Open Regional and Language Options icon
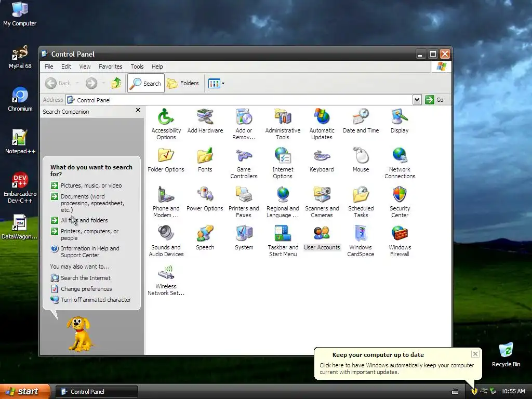Image resolution: width=532 pixels, height=399 pixels. 283,202
